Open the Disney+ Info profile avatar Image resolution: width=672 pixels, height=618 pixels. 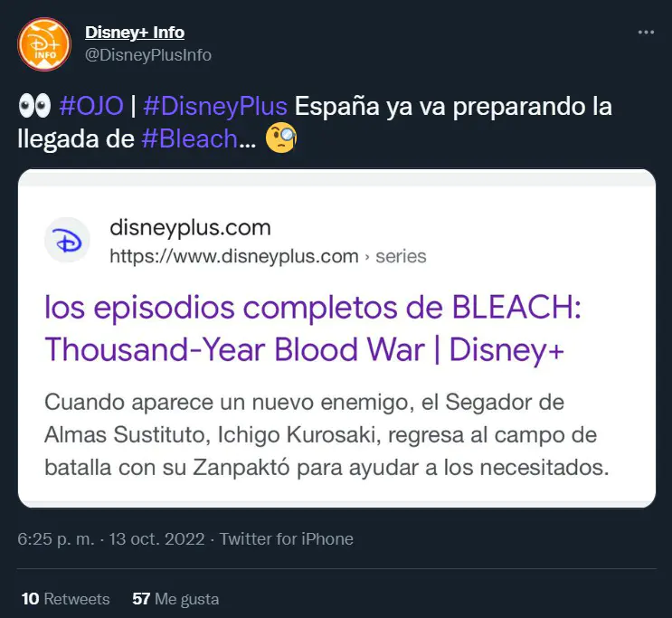[x=44, y=44]
